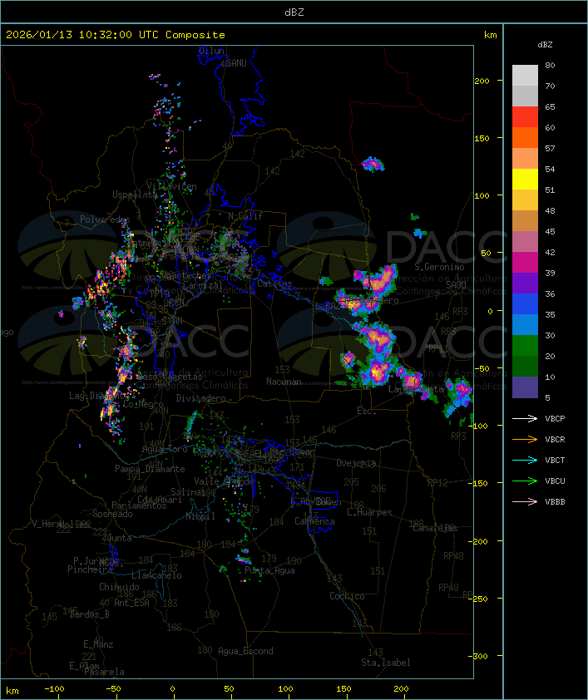Select the S.Geronimo map label
Image resolution: width=588 pixels, height=700 pixels.
pyautogui.click(x=437, y=267)
